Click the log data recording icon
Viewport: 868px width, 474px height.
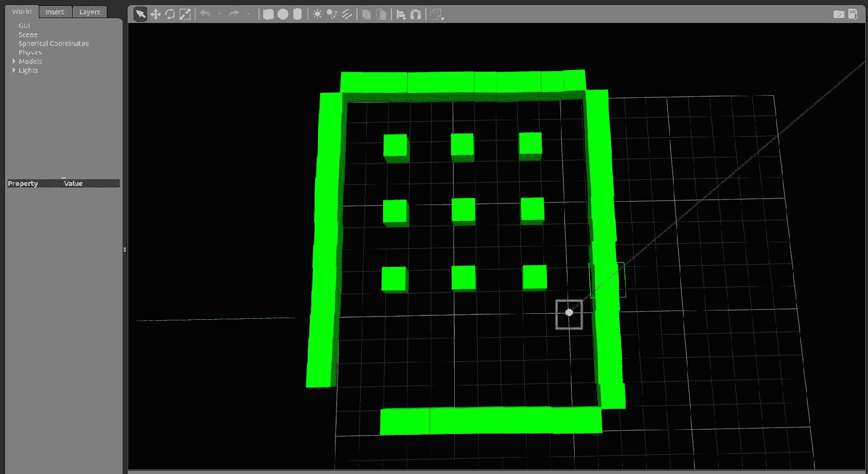(853, 14)
